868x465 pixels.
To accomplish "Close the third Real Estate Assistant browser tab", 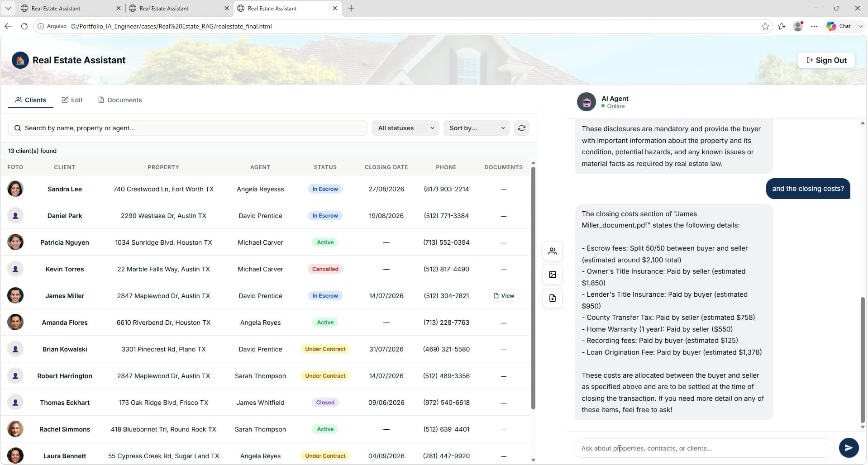I will pyautogui.click(x=334, y=8).
